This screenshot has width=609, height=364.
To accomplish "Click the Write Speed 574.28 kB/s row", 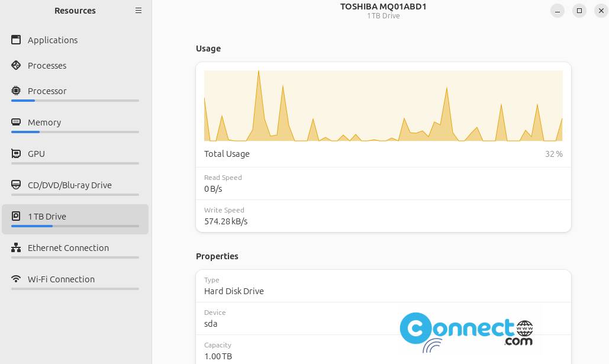I will click(x=384, y=216).
